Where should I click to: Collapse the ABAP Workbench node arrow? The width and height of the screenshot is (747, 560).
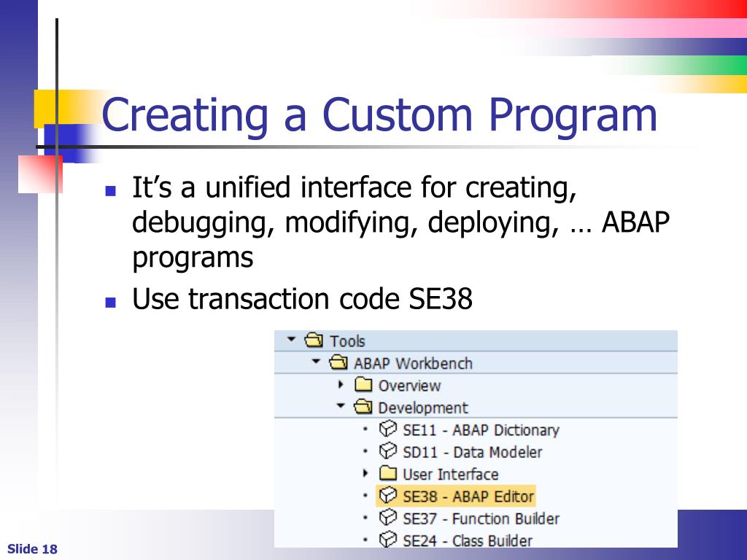pyautogui.click(x=316, y=362)
